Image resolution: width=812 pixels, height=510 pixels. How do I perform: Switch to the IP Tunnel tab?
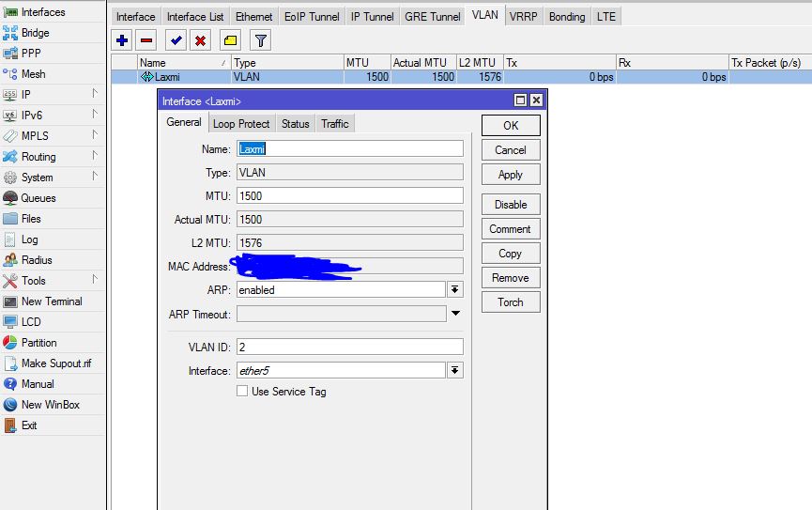(373, 17)
